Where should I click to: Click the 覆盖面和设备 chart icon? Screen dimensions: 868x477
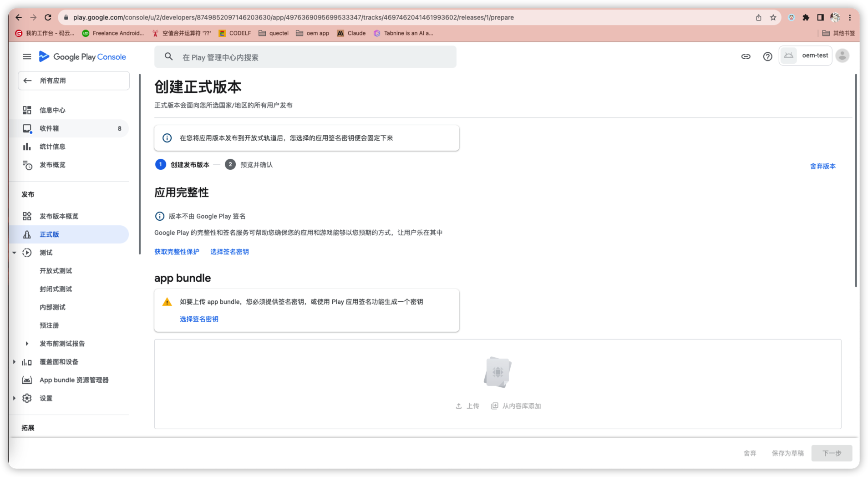tap(27, 362)
